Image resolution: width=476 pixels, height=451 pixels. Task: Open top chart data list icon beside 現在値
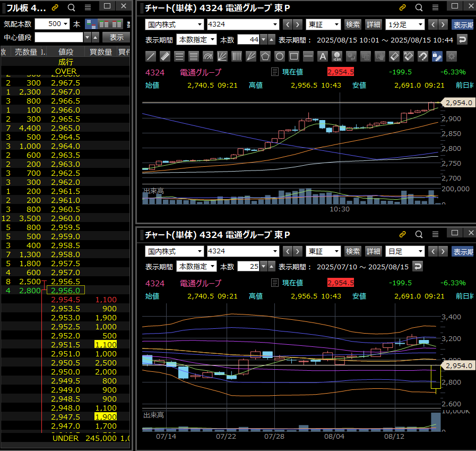click(275, 72)
